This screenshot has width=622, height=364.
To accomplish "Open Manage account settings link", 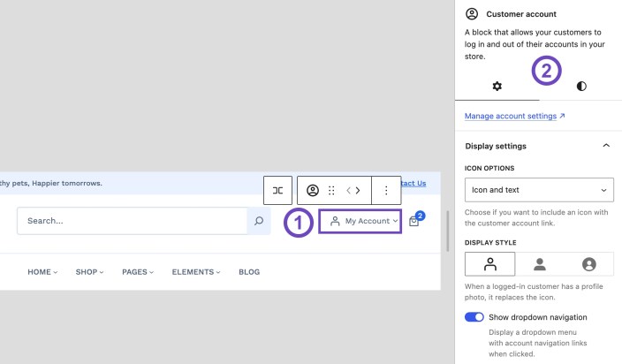I will coord(514,116).
